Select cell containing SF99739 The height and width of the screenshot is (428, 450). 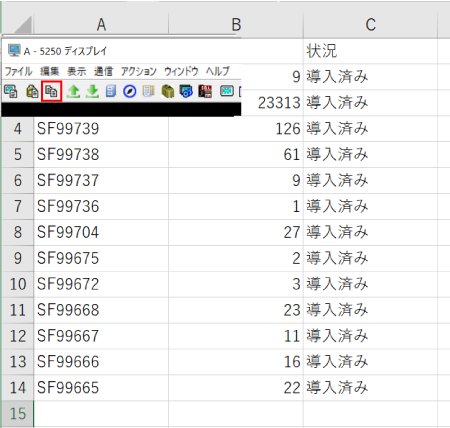tap(101, 129)
